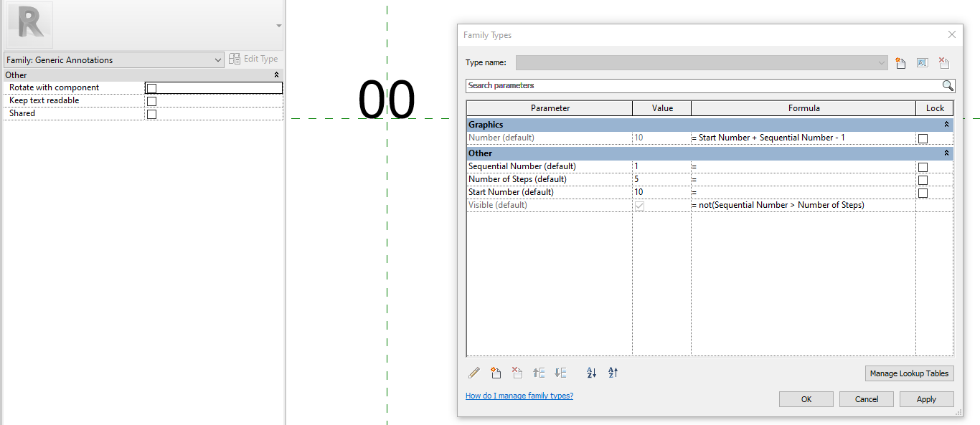Image resolution: width=980 pixels, height=425 pixels.
Task: Toggle Rotate with component checkbox
Action: point(151,88)
